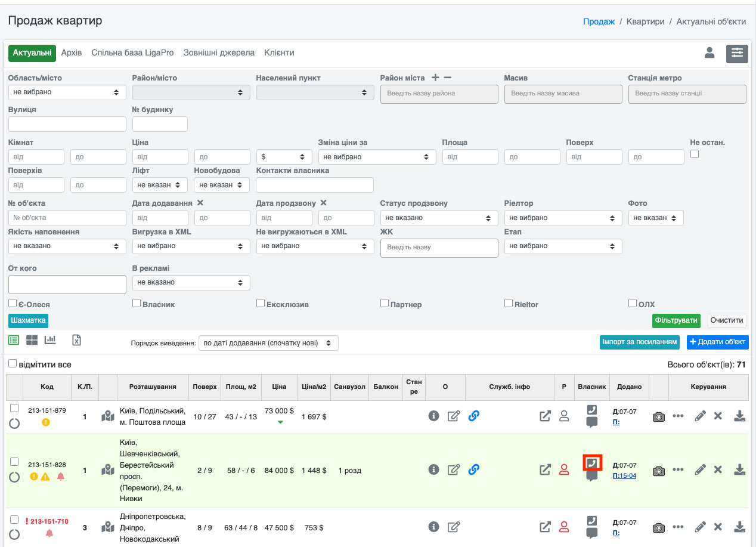
Task: Open the Спільна база LigaPro tab
Action: [x=132, y=52]
